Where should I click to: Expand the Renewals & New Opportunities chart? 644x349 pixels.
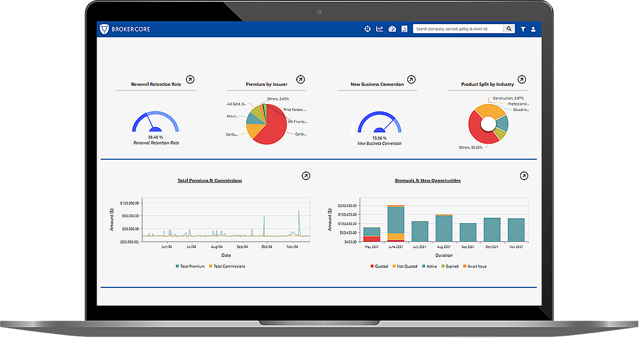click(x=524, y=176)
